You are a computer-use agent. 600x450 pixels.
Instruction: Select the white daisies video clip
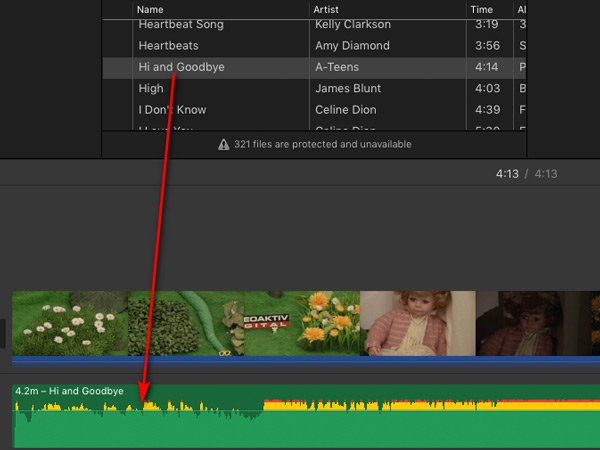point(70,323)
